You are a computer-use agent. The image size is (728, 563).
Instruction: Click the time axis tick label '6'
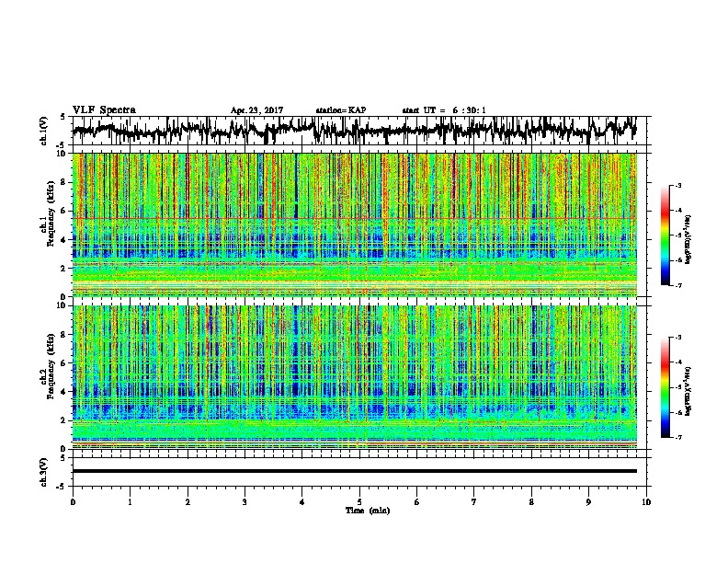pyautogui.click(x=417, y=502)
